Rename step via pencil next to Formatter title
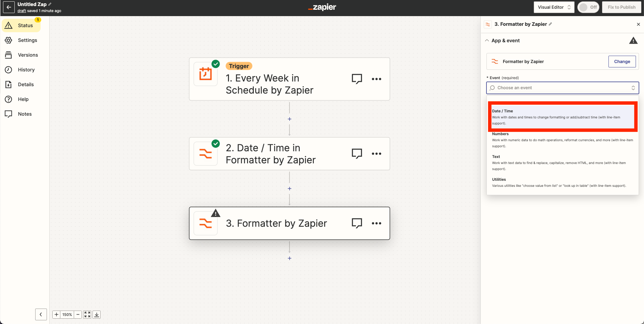Image resolution: width=644 pixels, height=324 pixels. click(550, 24)
